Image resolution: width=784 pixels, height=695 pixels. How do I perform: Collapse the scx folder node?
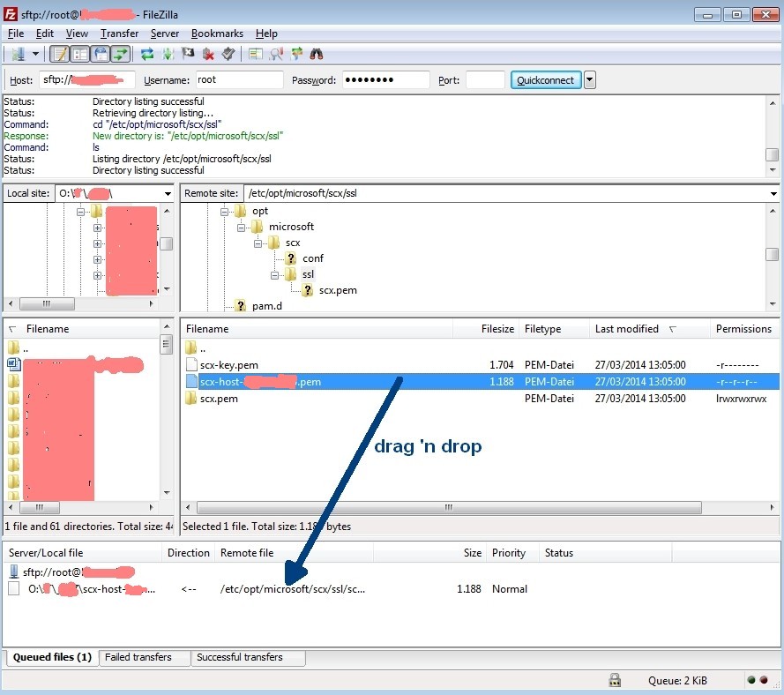click(x=258, y=243)
